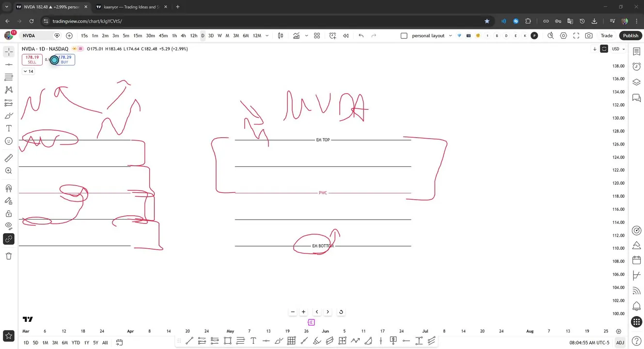The image size is (644, 349).
Task: Open alerts panel clock icon
Action: pos(637,67)
